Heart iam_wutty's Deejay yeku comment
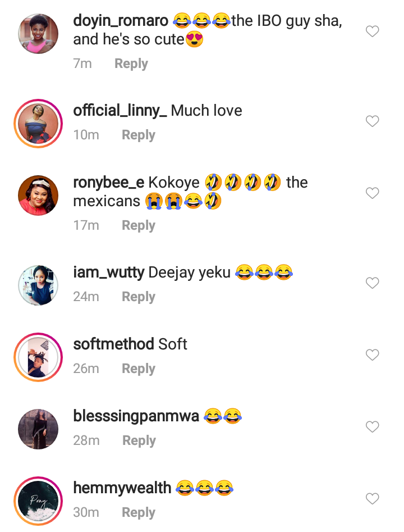 pyautogui.click(x=372, y=283)
